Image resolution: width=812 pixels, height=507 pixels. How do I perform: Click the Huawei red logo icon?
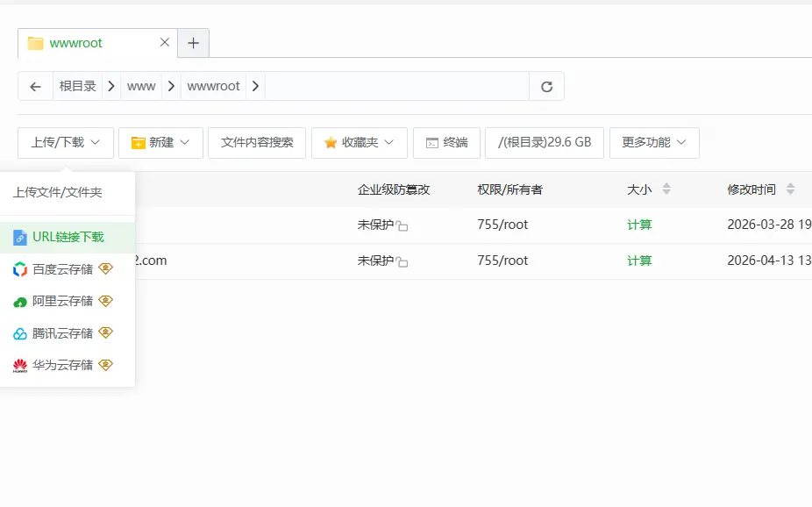[19, 366]
